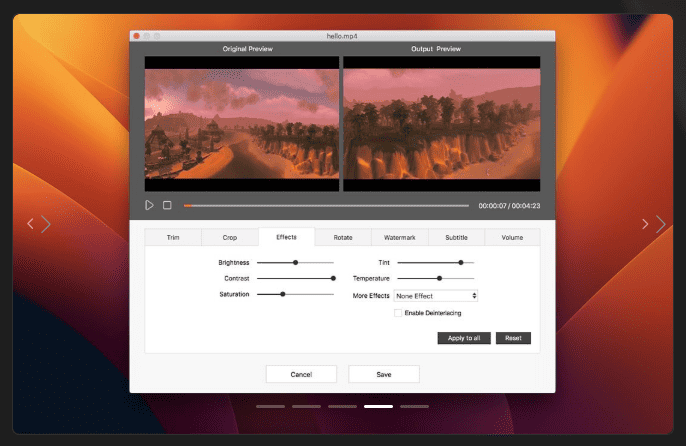
Task: Click the Temperature slider knob
Action: coord(440,278)
